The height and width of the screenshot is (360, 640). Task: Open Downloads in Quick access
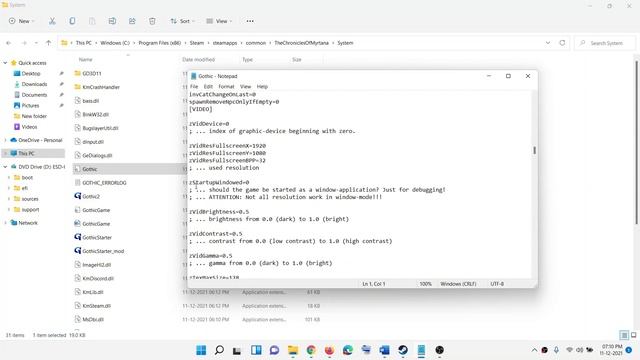[34, 84]
